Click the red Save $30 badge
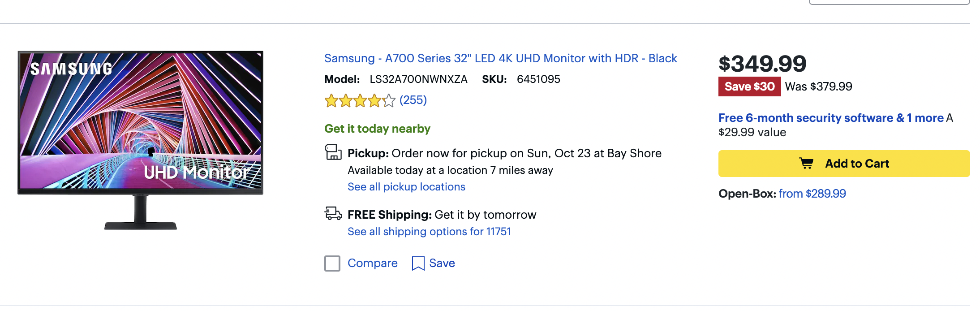This screenshot has width=980, height=311. (x=749, y=86)
